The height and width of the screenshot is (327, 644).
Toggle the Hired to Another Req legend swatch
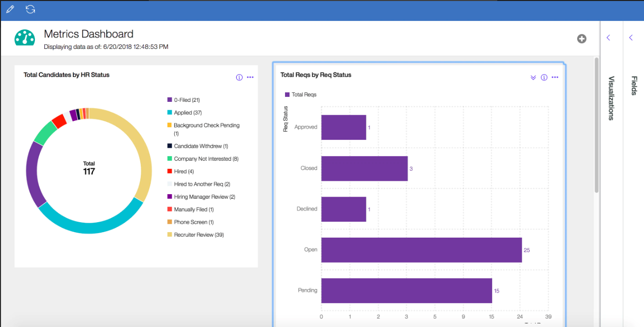(170, 184)
